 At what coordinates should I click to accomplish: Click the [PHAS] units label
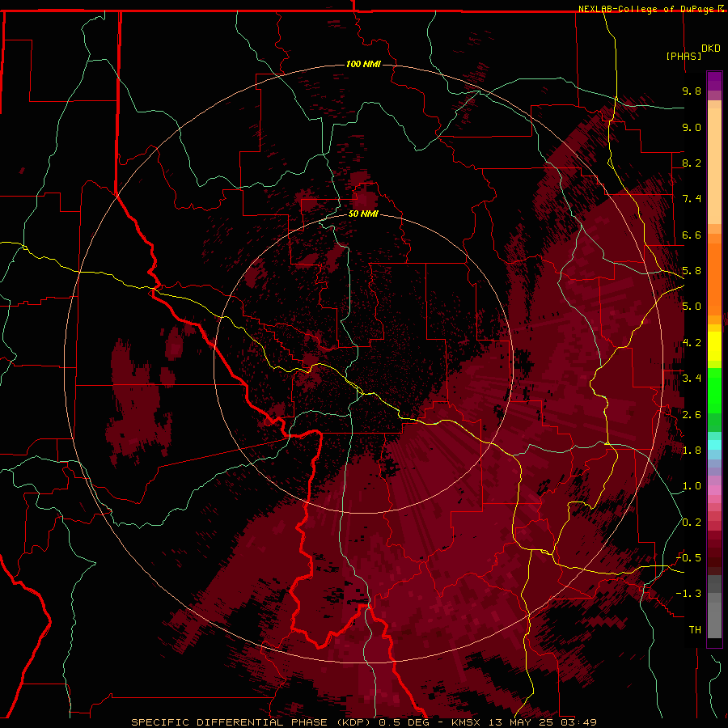684,56
